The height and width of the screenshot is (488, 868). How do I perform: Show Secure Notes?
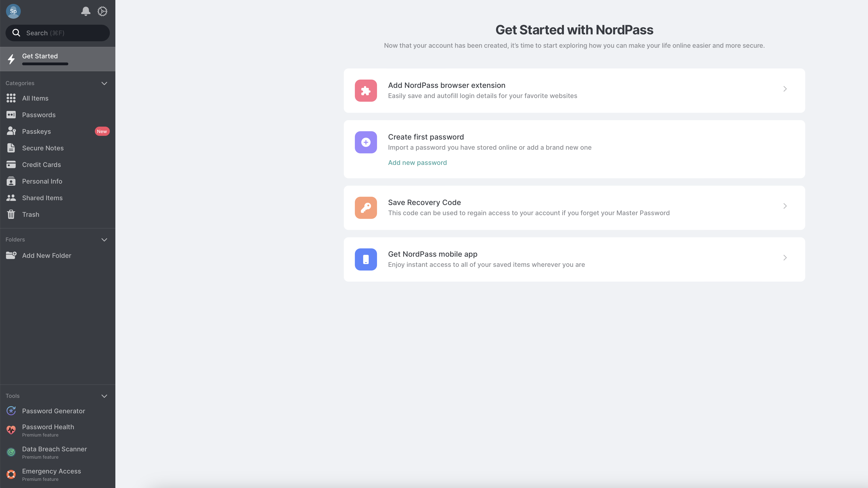(x=58, y=148)
